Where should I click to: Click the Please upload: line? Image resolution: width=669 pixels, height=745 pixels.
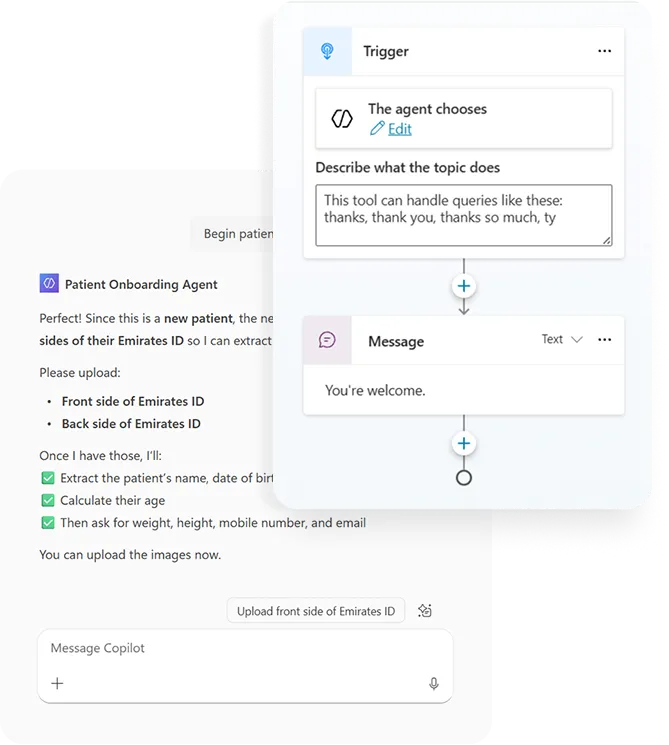[x=80, y=373]
